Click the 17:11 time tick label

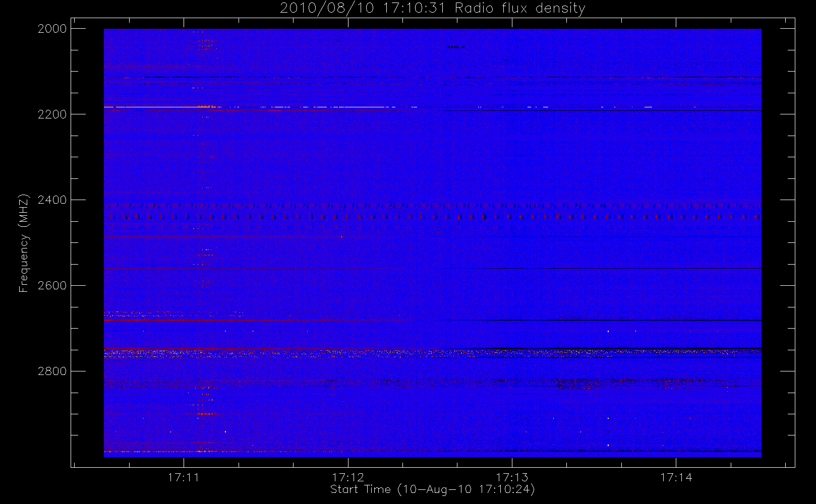[184, 477]
